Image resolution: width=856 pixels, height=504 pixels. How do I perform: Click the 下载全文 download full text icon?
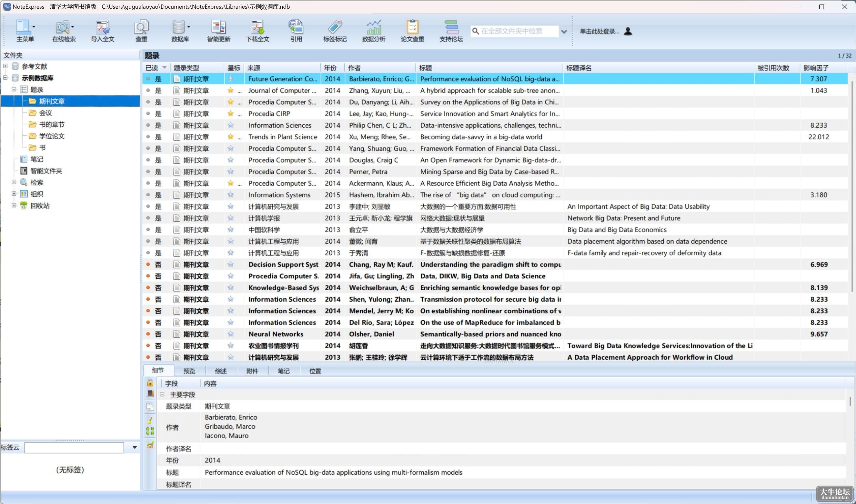(257, 31)
